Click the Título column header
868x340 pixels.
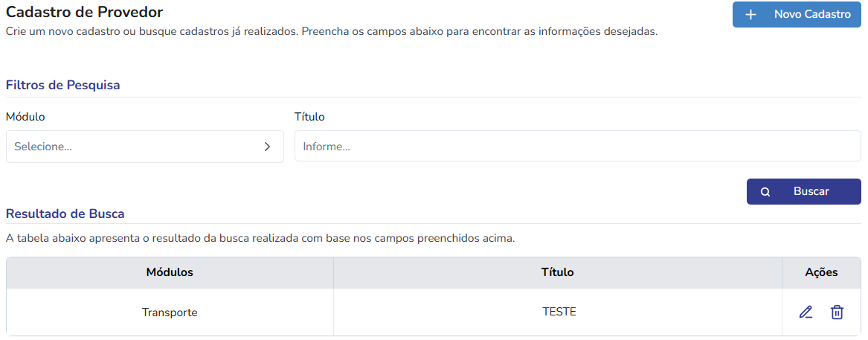[x=557, y=272]
